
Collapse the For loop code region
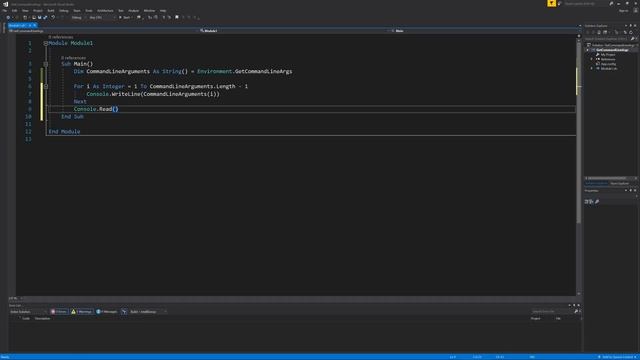pyautogui.click(x=46, y=87)
